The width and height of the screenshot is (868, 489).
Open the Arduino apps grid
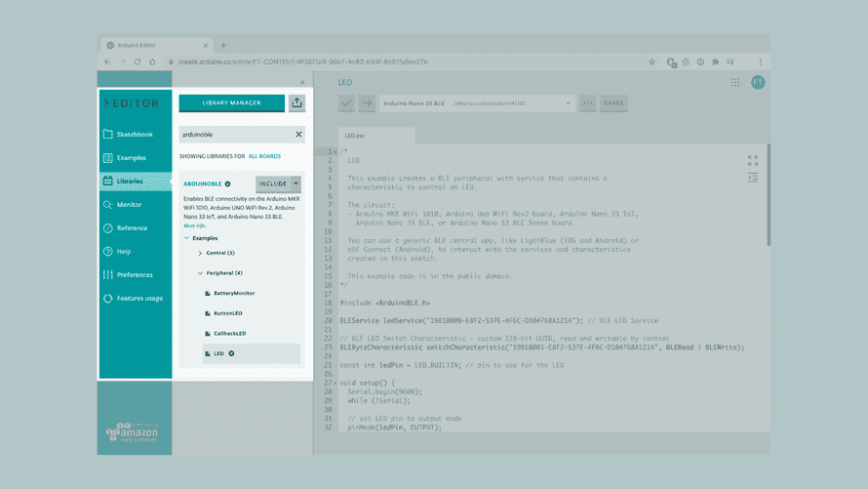(x=734, y=83)
